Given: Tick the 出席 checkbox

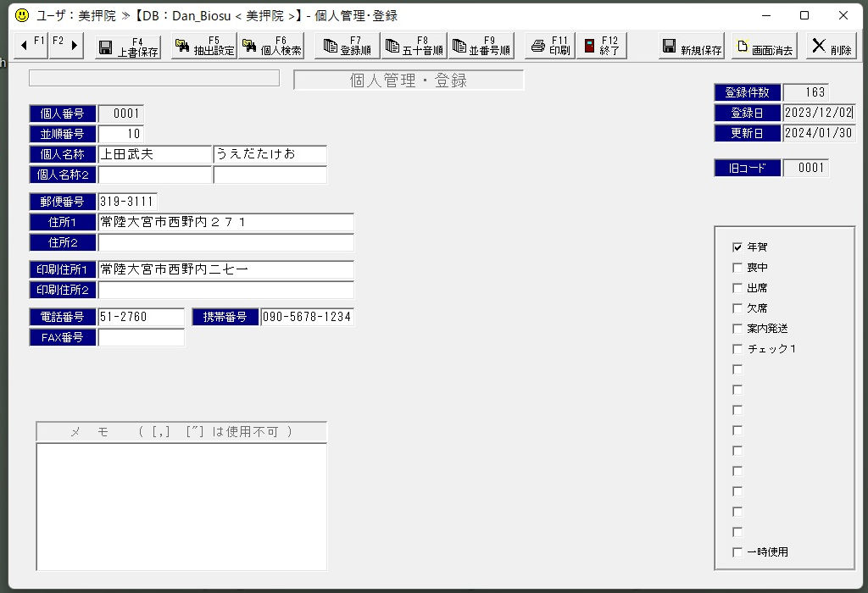Looking at the screenshot, I should pyautogui.click(x=737, y=288).
